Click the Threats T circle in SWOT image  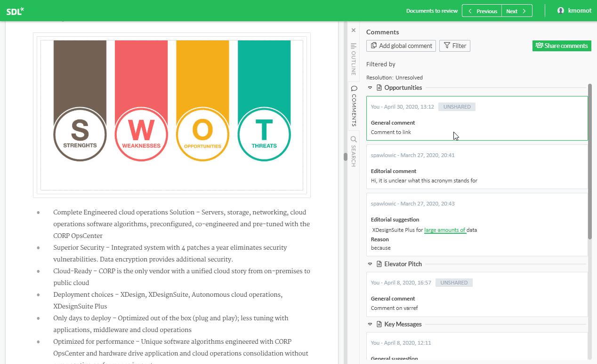click(x=264, y=134)
